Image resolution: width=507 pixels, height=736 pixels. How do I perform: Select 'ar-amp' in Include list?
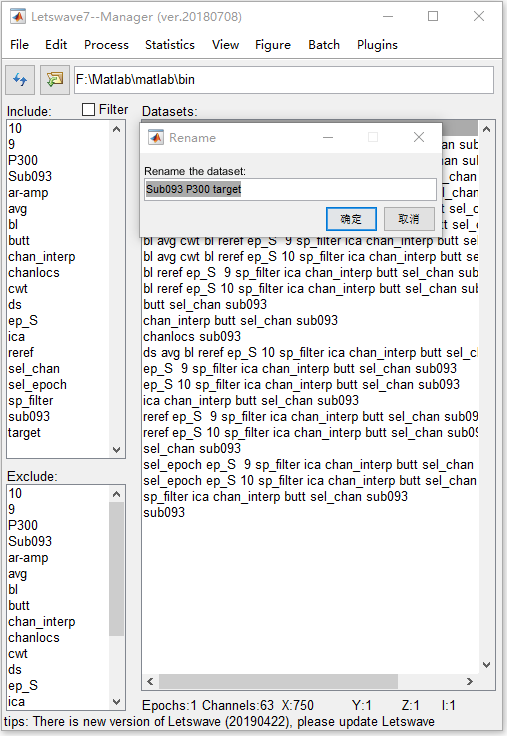[x=28, y=192]
